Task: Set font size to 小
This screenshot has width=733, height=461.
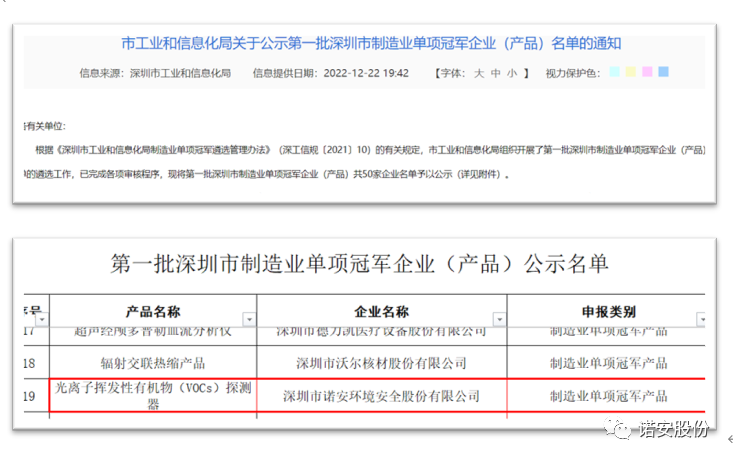Action: (512, 73)
